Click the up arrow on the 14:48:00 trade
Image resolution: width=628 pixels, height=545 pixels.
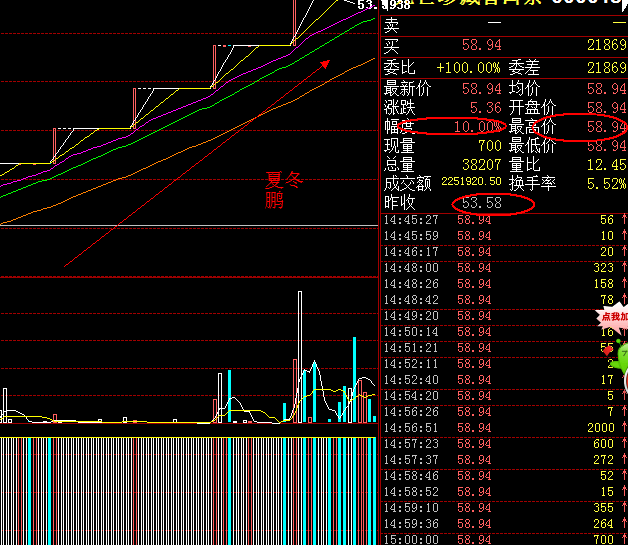(623, 267)
